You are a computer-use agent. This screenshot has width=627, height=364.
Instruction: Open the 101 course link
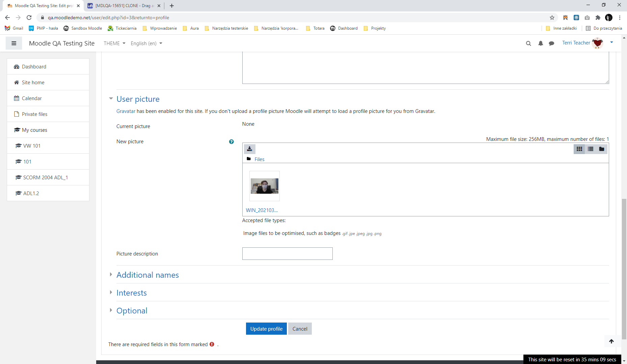pyautogui.click(x=48, y=161)
